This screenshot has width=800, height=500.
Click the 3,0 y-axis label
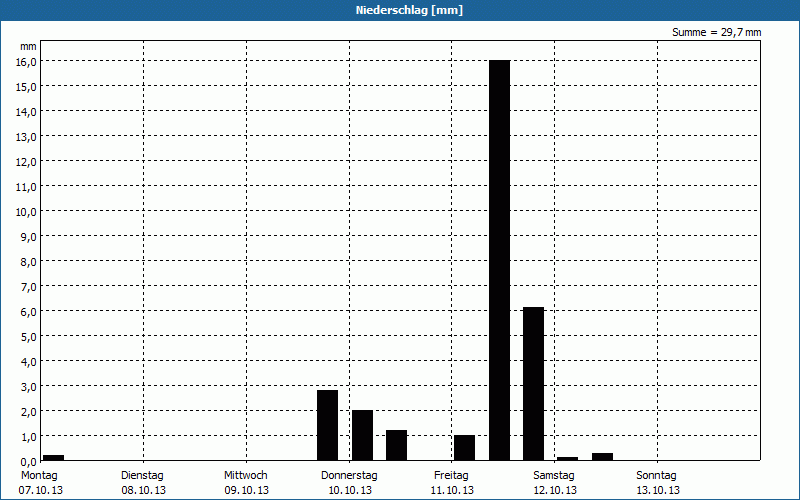coord(28,387)
